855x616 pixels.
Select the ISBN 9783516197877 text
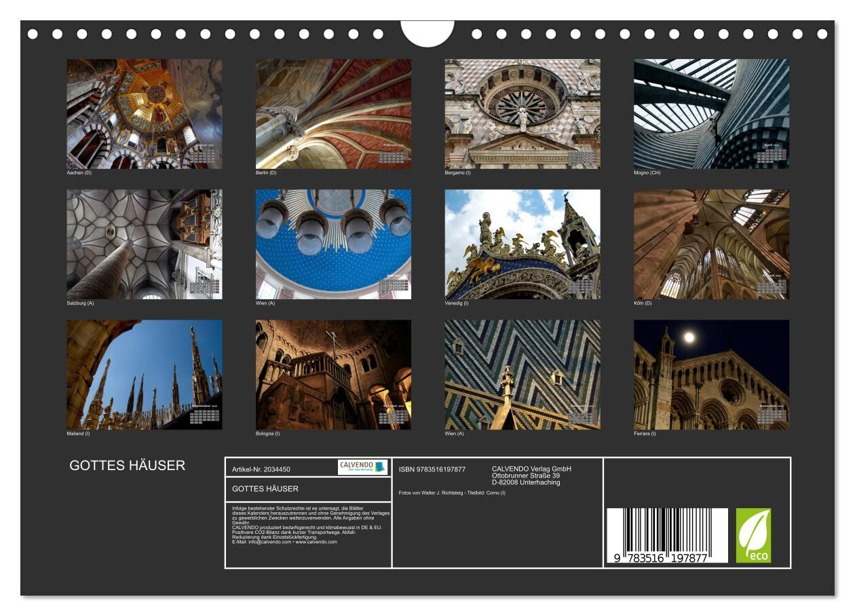(432, 469)
